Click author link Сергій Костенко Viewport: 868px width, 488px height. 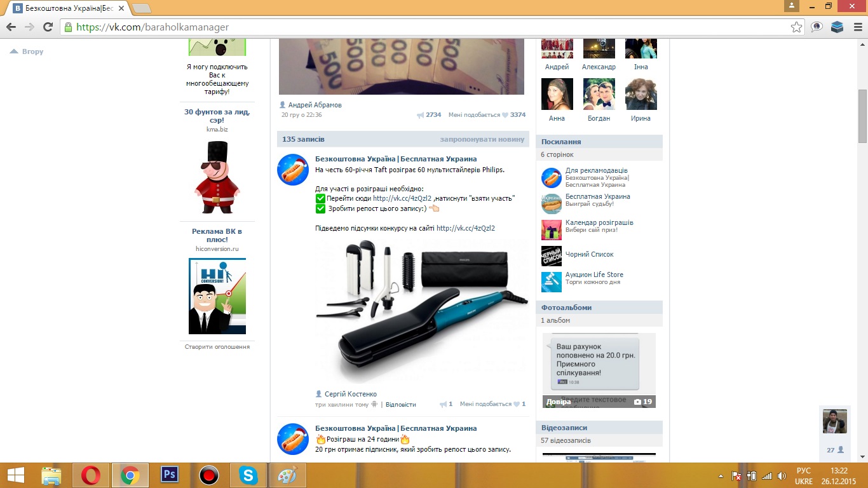coord(350,394)
